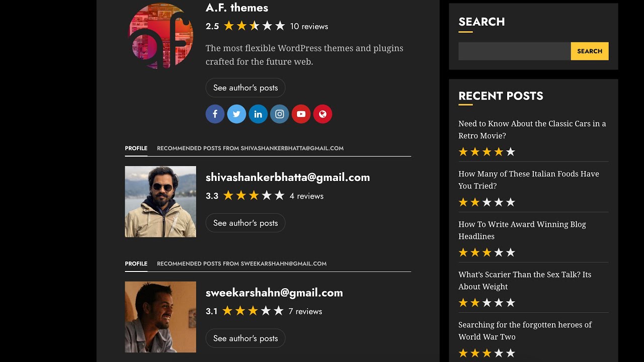This screenshot has height=362, width=644.
Task: Click star rating under Classic Cars post
Action: click(x=487, y=152)
